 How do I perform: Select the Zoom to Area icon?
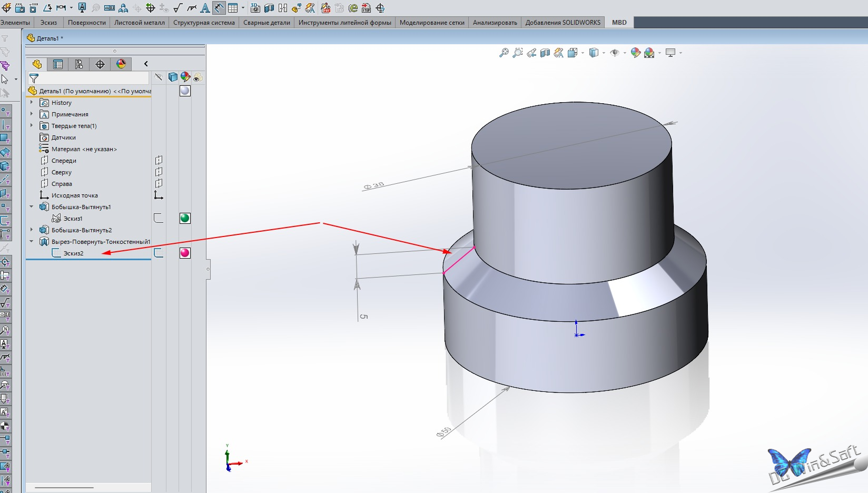tap(518, 53)
